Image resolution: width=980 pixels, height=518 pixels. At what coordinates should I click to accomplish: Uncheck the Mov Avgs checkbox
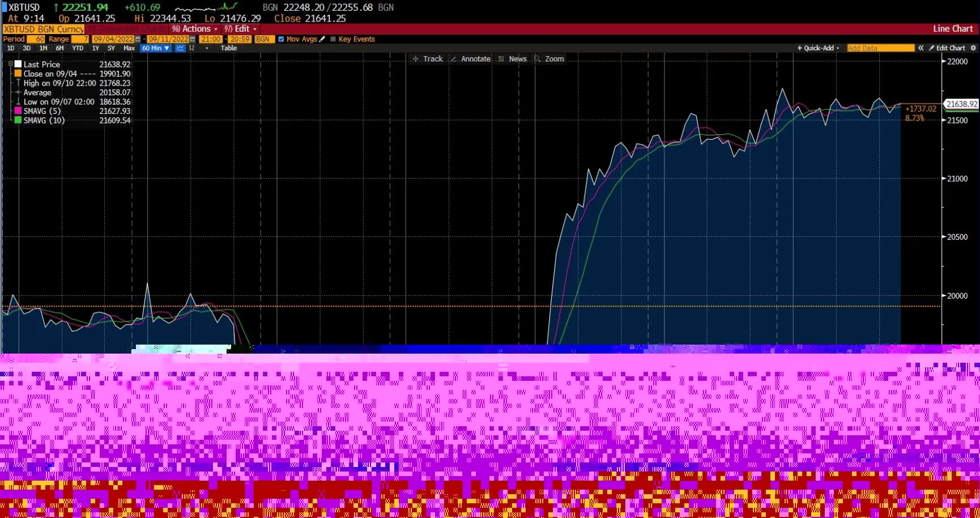[280, 39]
